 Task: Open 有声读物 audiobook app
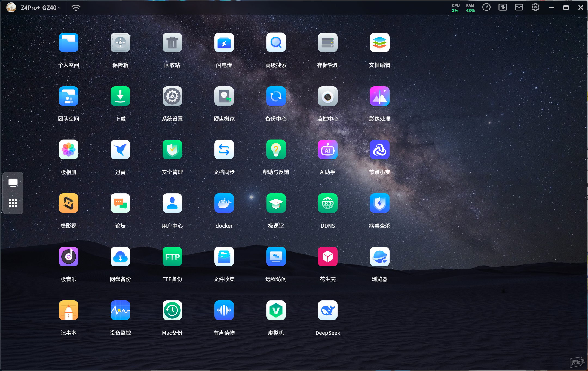pyautogui.click(x=224, y=311)
